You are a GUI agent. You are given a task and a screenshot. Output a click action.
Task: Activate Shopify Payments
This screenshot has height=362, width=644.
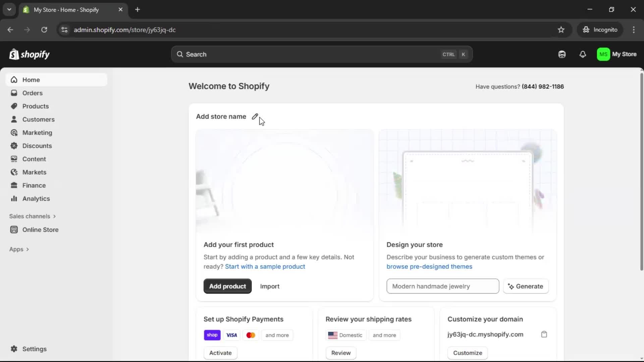(x=220, y=353)
